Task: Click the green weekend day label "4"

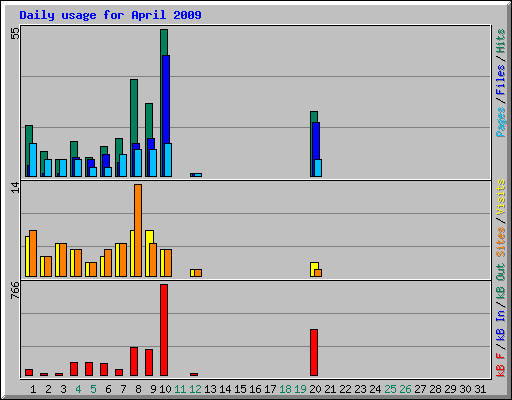Action: 78,389
